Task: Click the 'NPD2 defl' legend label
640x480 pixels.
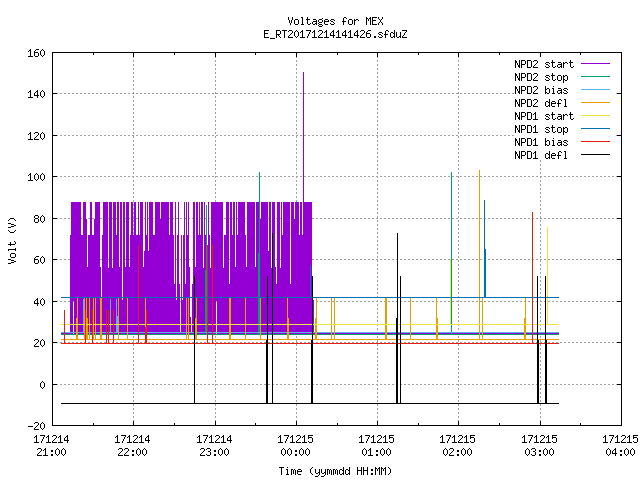Action: tap(541, 103)
